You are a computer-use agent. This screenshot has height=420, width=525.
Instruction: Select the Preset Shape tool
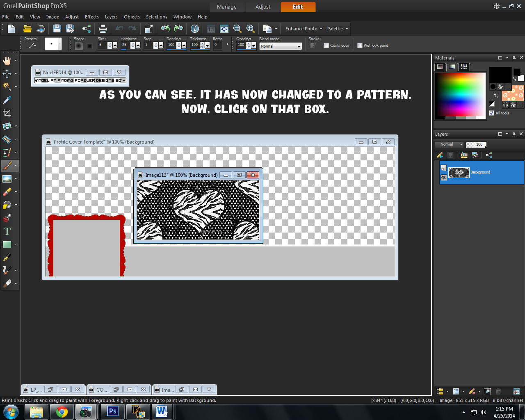tap(7, 244)
